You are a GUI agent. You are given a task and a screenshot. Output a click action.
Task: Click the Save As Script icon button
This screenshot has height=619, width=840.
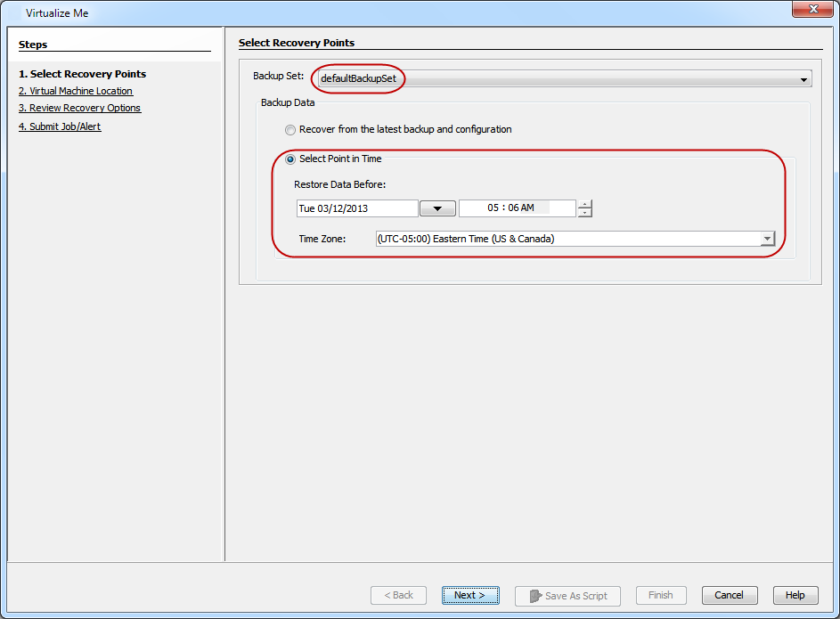(567, 596)
